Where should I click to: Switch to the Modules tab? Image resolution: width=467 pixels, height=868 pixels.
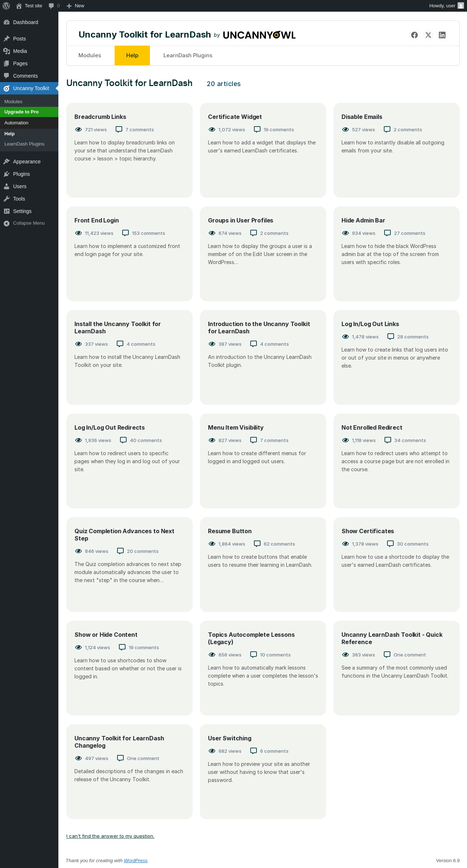(90, 55)
